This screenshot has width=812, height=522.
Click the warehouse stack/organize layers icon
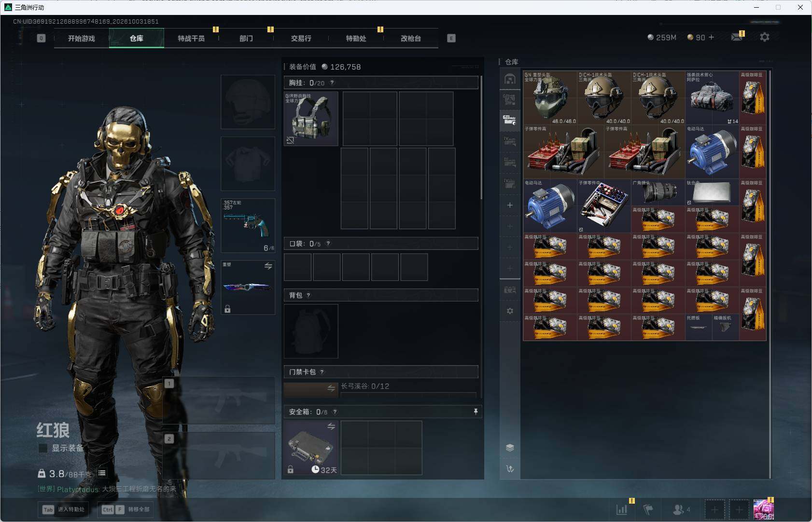(x=510, y=448)
